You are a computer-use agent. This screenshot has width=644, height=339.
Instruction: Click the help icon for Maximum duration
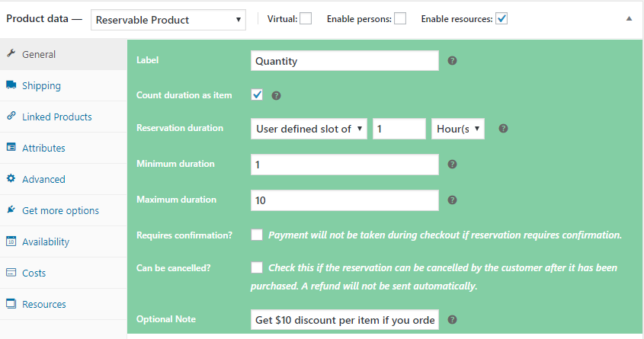(x=452, y=200)
